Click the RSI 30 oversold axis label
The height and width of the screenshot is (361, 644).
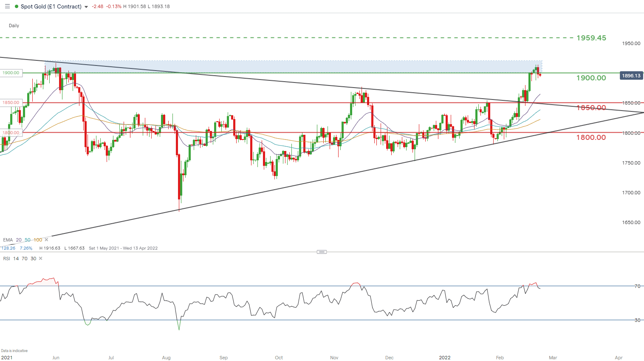637,320
